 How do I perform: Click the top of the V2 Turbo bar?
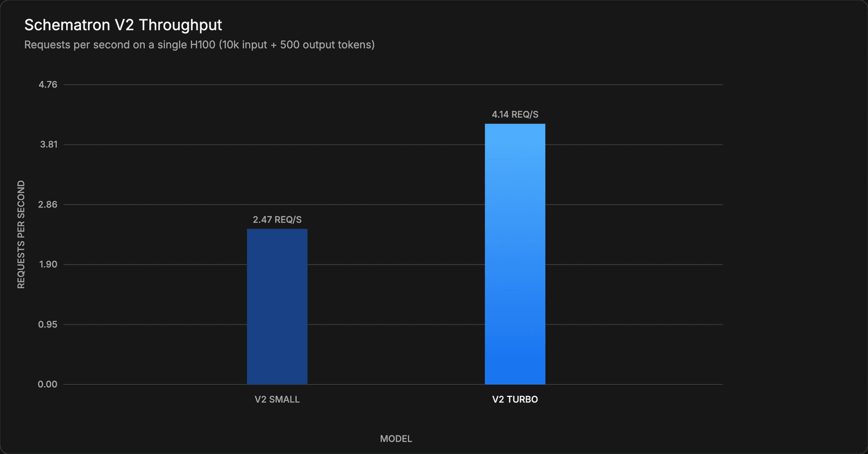point(515,125)
